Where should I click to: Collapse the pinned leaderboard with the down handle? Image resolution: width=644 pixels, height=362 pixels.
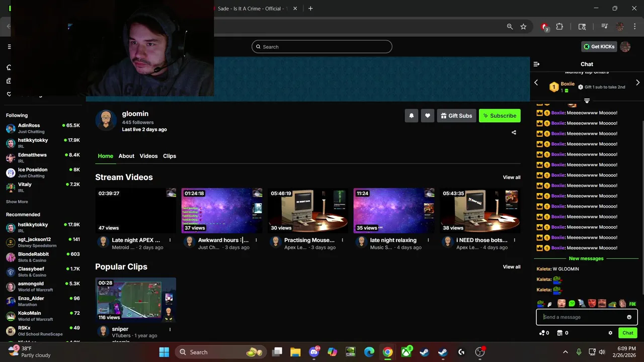tap(587, 101)
